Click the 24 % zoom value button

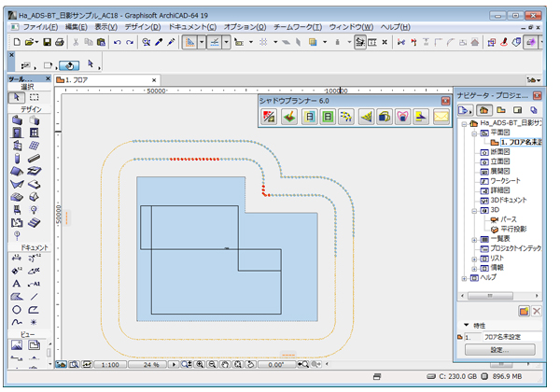[x=147, y=365]
